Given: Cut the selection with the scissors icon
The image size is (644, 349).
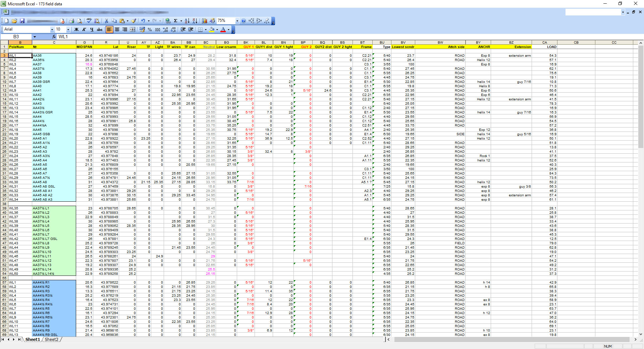Looking at the screenshot, I should (106, 21).
